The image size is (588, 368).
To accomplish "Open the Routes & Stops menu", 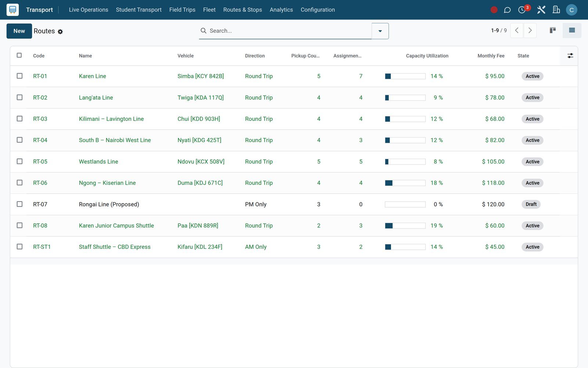I will tap(243, 10).
